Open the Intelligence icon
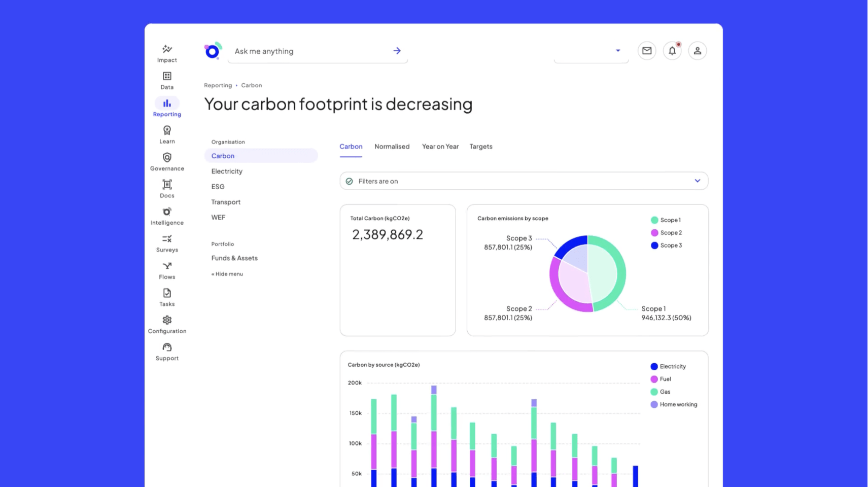Viewport: 868px width, 487px height. click(x=167, y=212)
